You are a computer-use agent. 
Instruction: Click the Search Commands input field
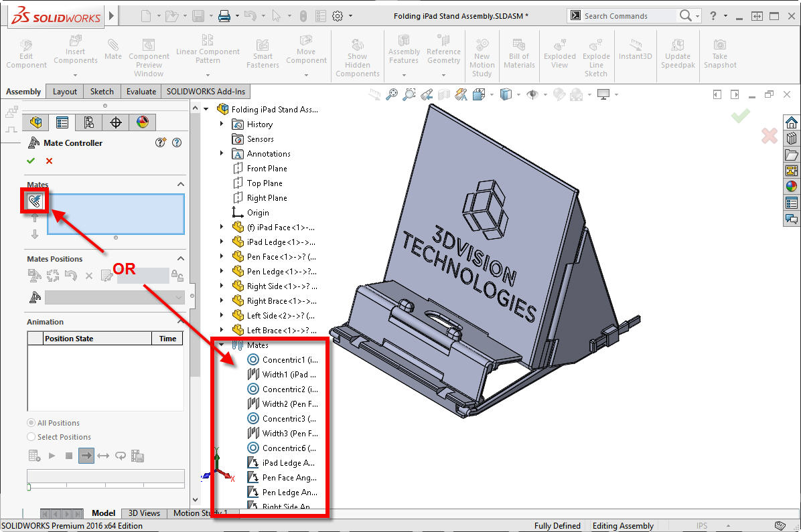click(628, 16)
